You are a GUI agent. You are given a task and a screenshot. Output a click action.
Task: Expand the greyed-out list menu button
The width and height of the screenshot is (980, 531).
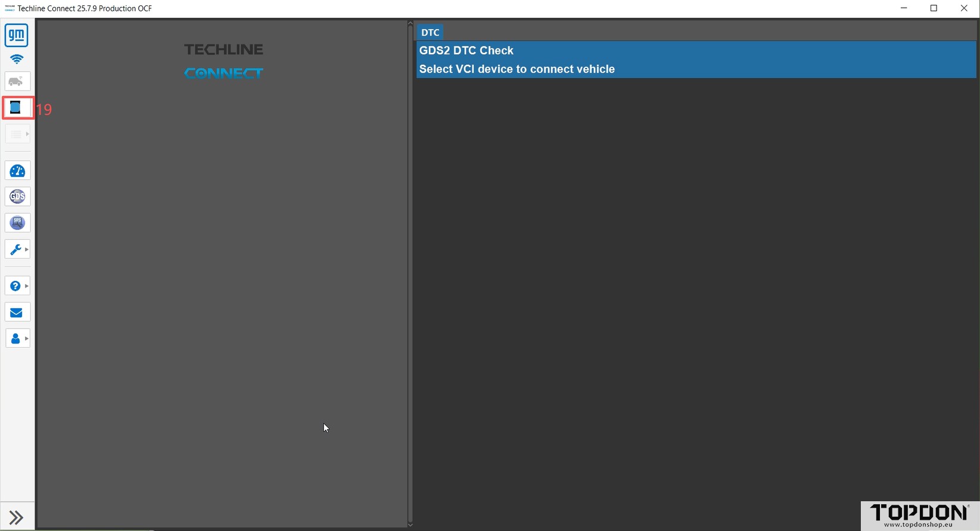click(17, 135)
